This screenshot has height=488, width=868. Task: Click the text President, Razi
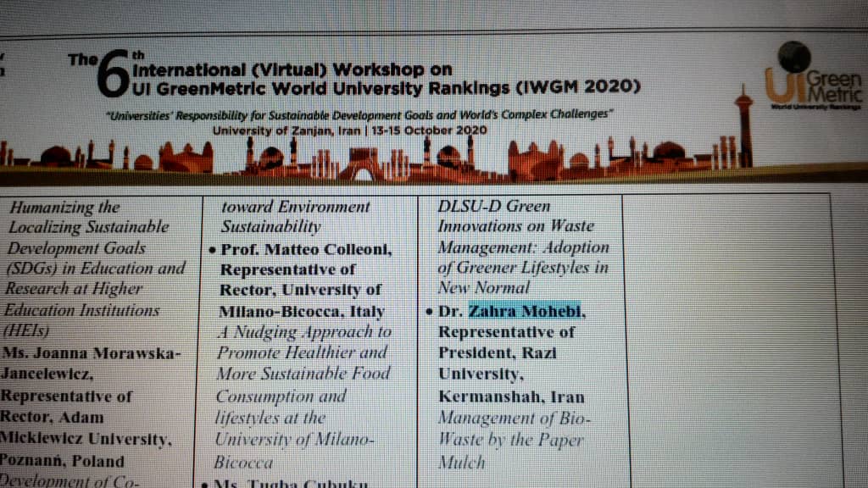tap(497, 352)
